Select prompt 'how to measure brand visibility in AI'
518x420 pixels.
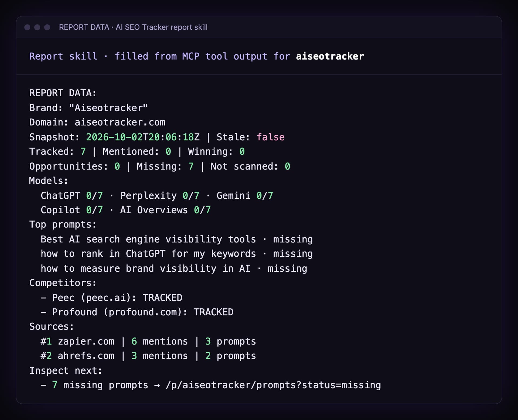(145, 268)
